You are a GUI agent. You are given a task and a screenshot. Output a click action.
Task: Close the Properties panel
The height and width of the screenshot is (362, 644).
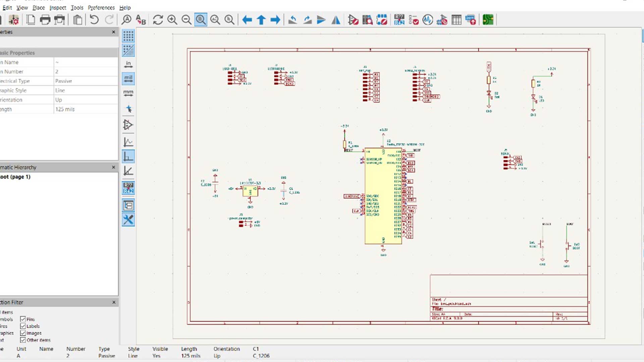(114, 32)
